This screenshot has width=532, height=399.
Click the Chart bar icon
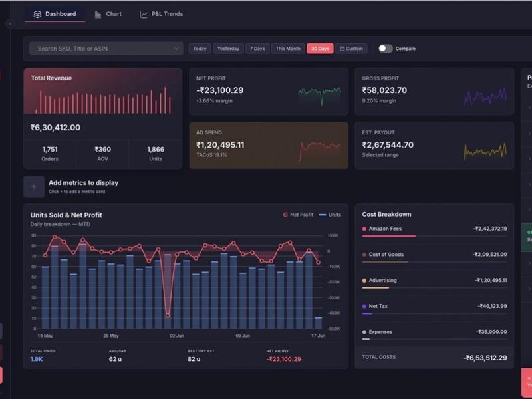(98, 14)
